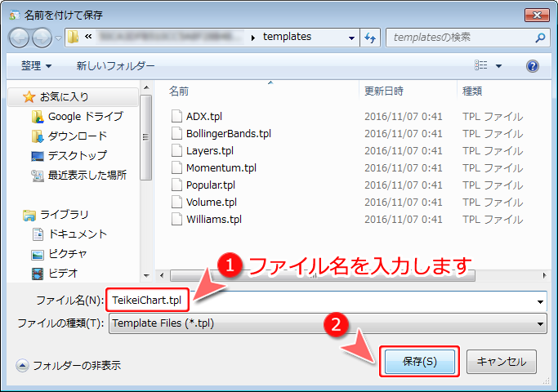The width and height of the screenshot is (558, 392).
Task: Create a new folder with 新しいフォルダー
Action: [115, 66]
